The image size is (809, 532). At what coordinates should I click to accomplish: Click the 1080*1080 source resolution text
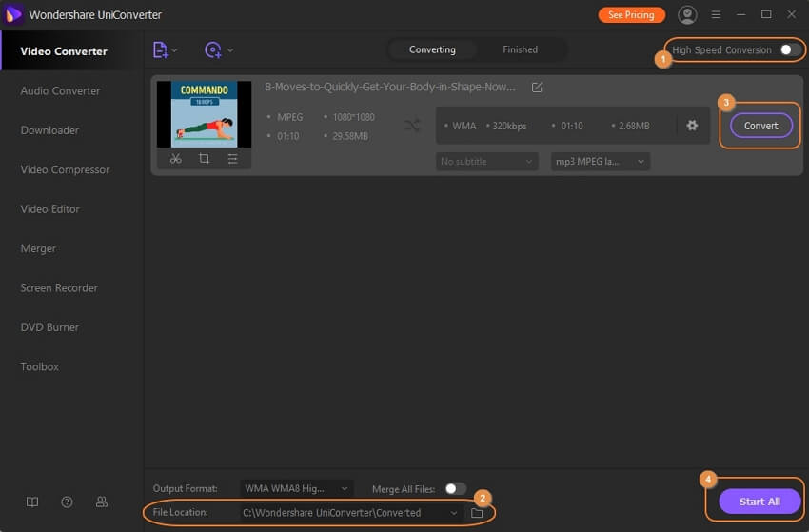pos(353,117)
